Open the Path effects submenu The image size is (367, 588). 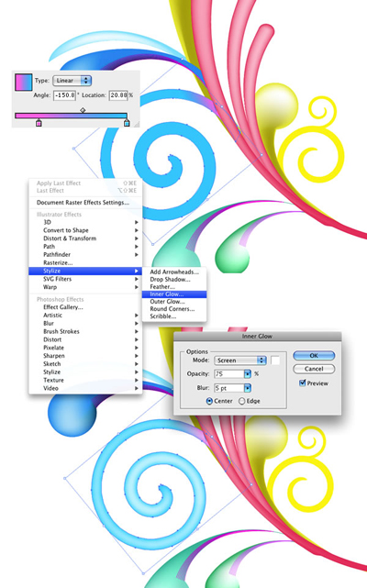click(x=85, y=247)
